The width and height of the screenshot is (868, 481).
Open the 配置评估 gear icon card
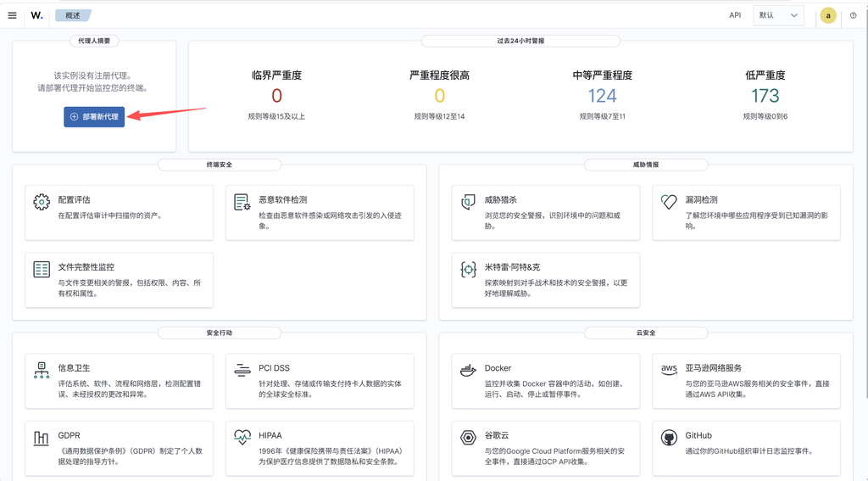119,213
